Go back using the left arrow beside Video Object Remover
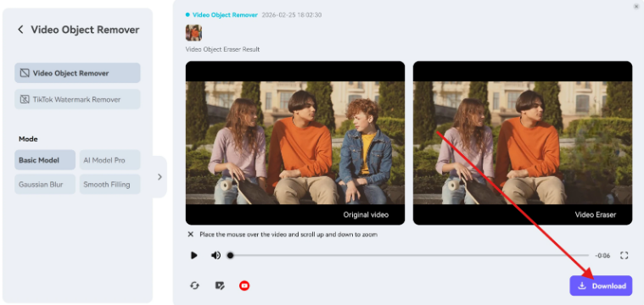Screen dimensions: 644x305 20,30
